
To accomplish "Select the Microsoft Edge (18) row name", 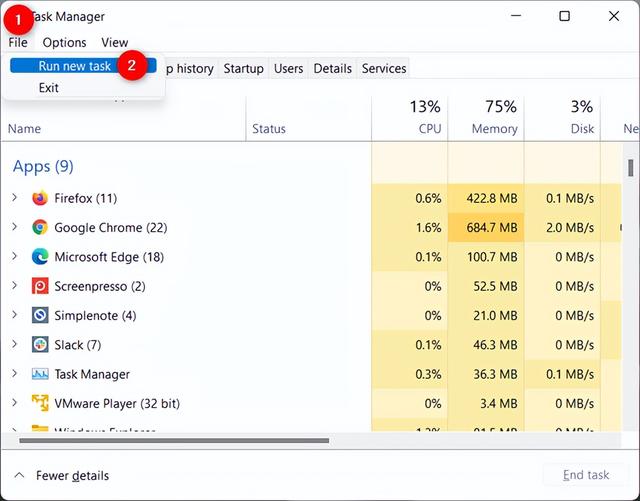I will tap(109, 257).
